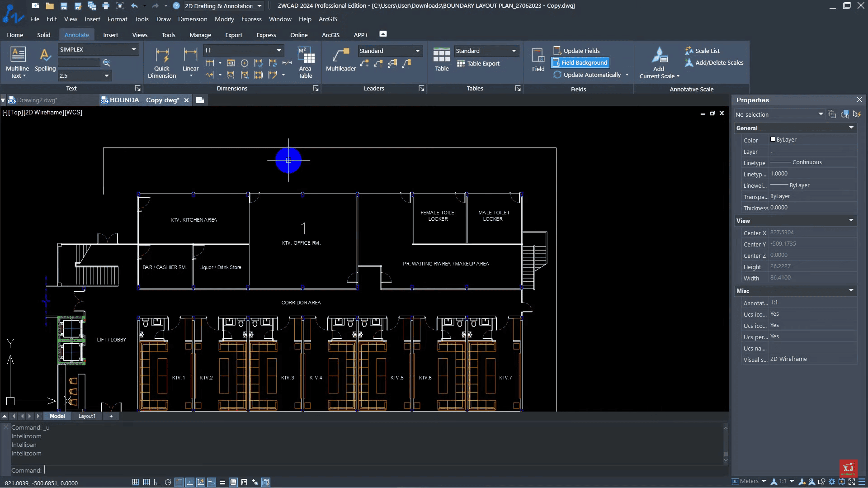The image size is (868, 488).
Task: Toggle Ortho mode in status bar
Action: pyautogui.click(x=157, y=482)
